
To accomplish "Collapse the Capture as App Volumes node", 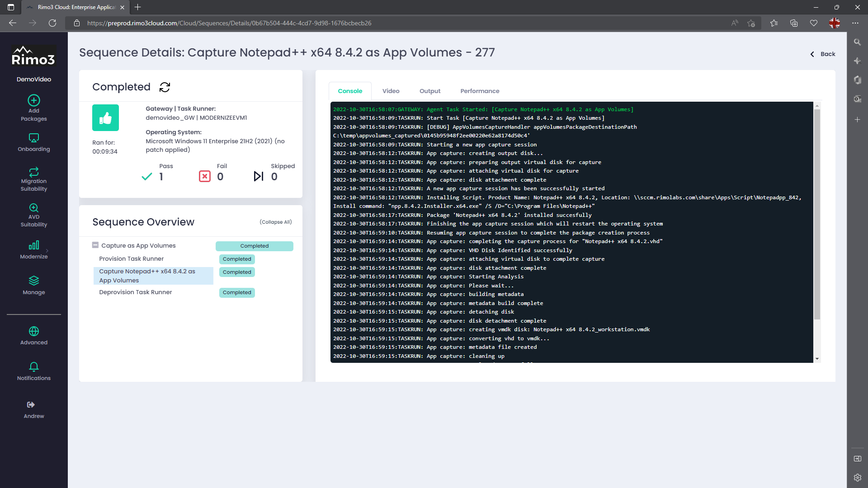I will tap(95, 245).
